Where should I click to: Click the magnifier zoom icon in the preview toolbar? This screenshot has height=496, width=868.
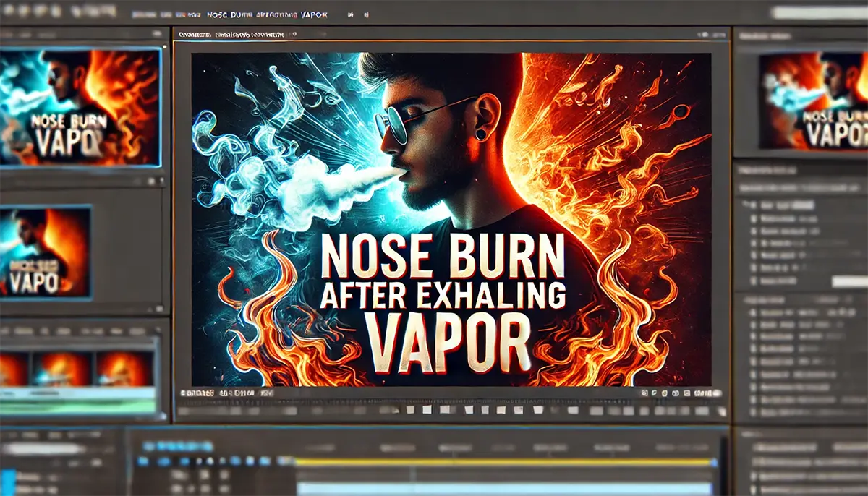[x=665, y=395]
